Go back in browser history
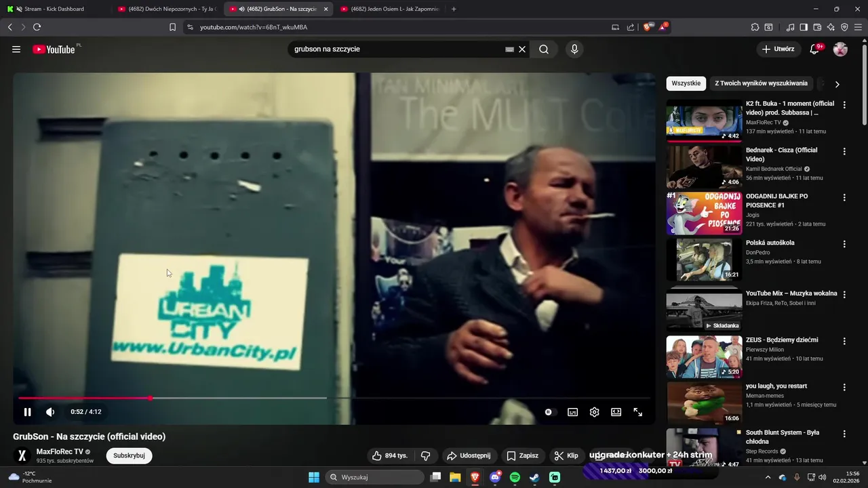 [9, 27]
